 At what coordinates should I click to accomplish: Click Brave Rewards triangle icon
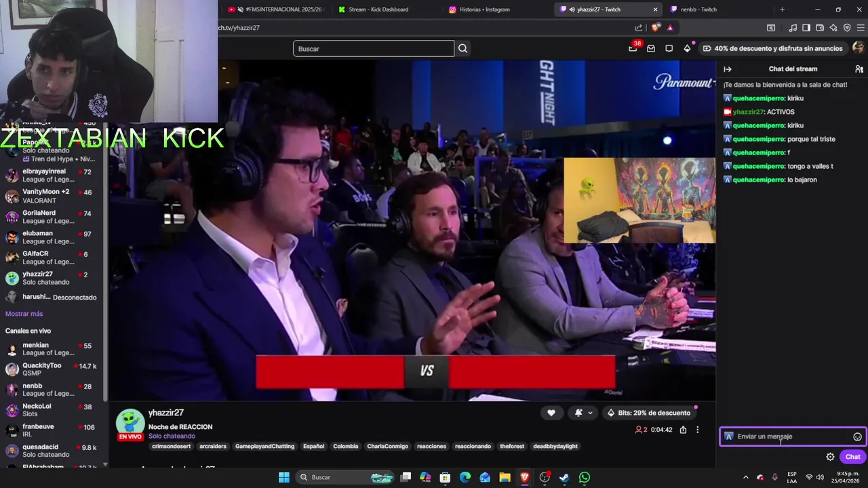(x=670, y=28)
